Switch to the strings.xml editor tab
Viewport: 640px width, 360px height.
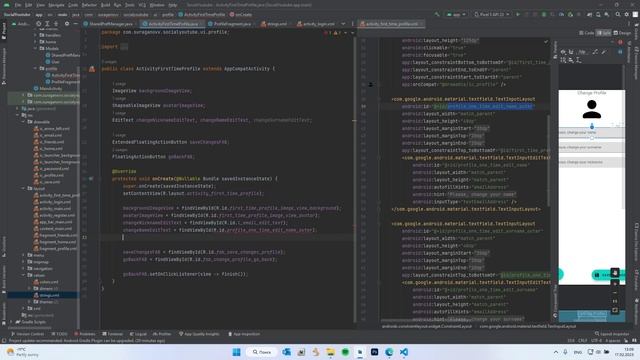274,24
